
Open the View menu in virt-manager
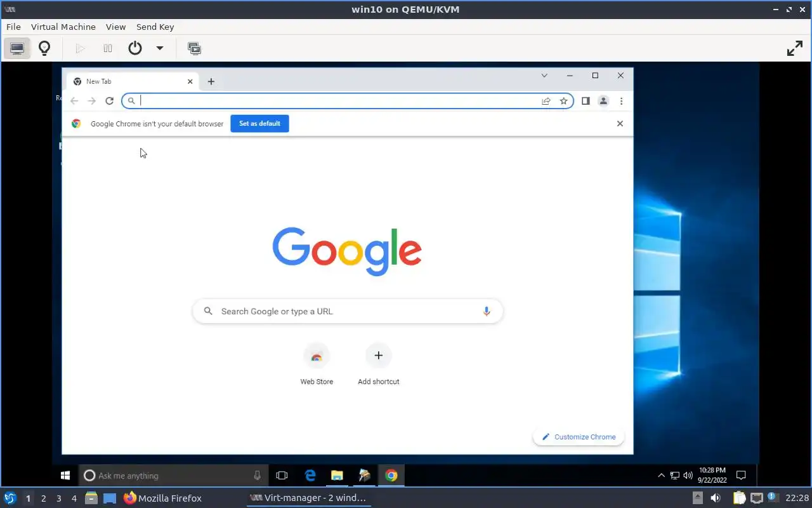tap(115, 27)
